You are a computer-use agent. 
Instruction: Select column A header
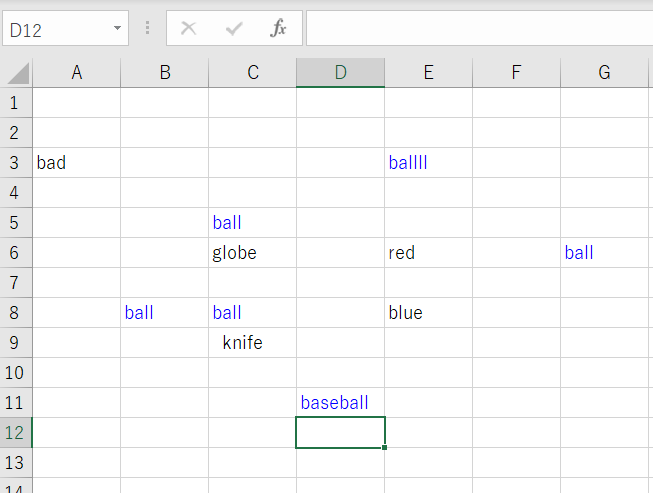(x=77, y=73)
